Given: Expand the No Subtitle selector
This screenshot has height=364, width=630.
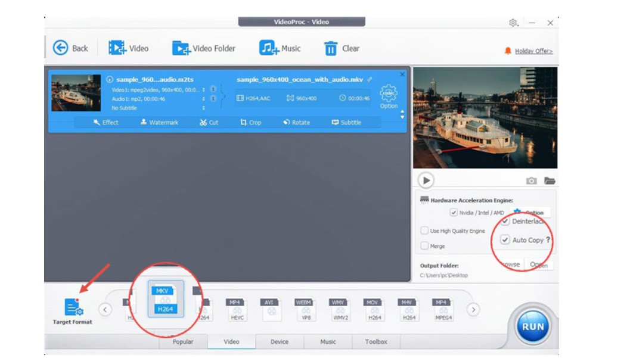Looking at the screenshot, I should pos(204,108).
